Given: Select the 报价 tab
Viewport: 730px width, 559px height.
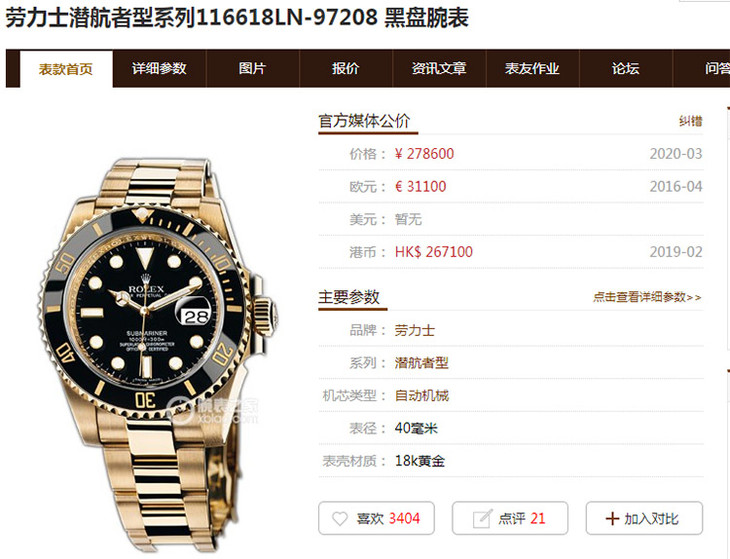Looking at the screenshot, I should pos(345,69).
